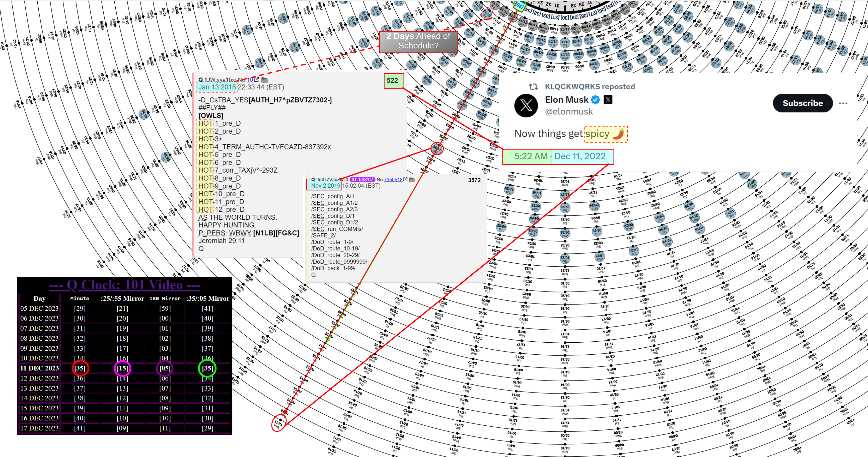
Task: Click [41] in the 17 DEC 2023 row
Action: click(80, 428)
